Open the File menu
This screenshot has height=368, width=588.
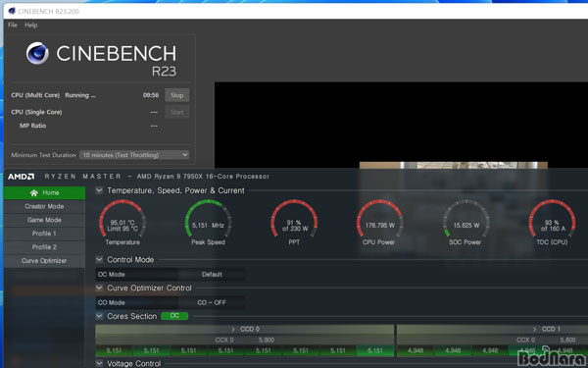13,25
